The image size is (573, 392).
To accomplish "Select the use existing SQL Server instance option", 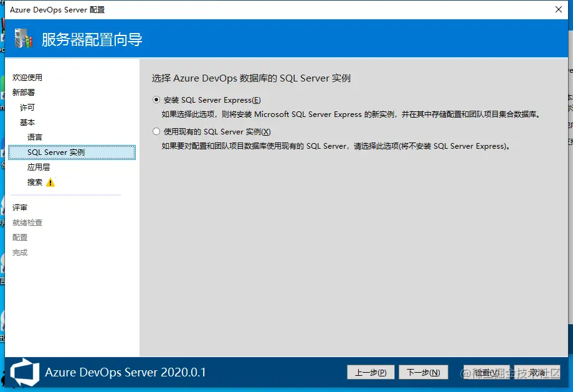I will (156, 131).
